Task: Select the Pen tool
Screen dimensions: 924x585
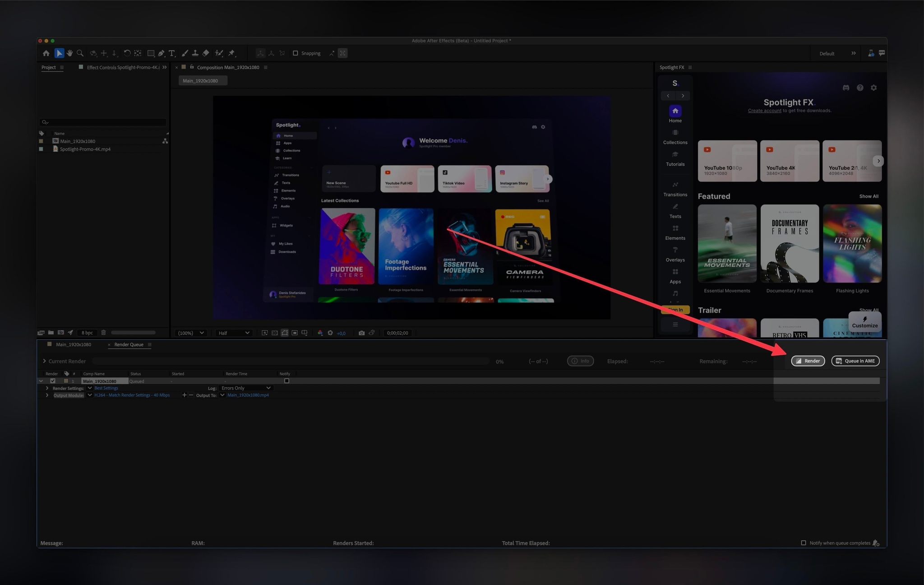Action: pos(162,53)
